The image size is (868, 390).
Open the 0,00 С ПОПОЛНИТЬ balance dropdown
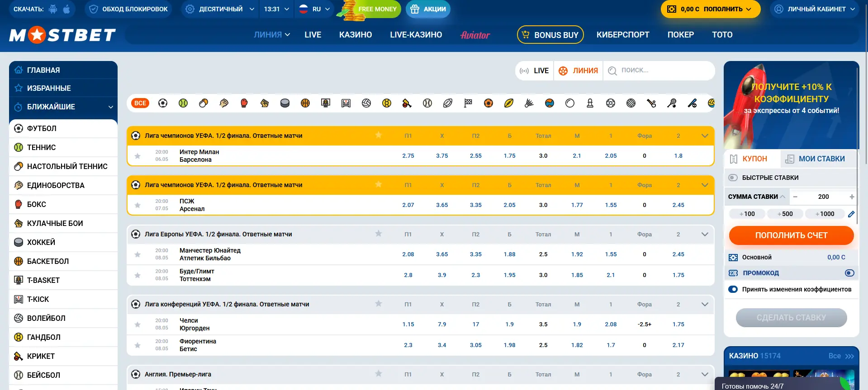tap(710, 9)
